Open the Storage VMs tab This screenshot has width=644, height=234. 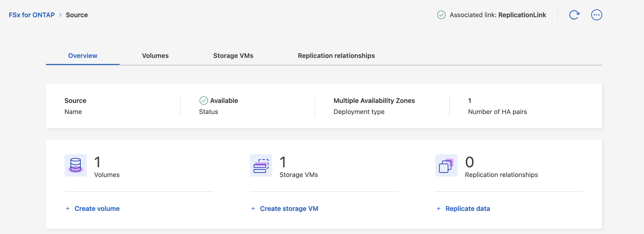click(x=233, y=56)
